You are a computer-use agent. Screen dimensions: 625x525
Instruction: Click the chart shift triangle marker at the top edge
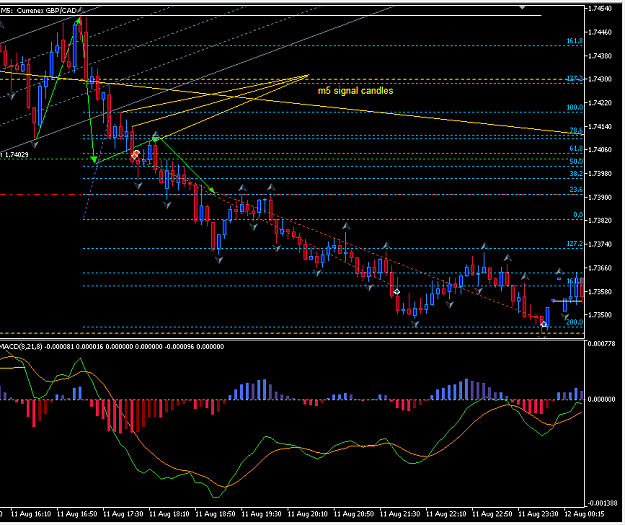522,7
